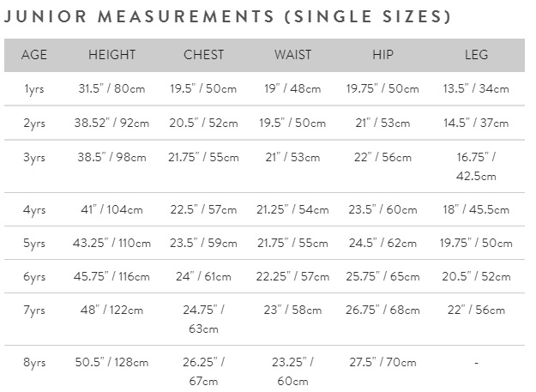This screenshot has width=536, height=392.
Task: Click the AGE column header
Action: (x=34, y=55)
